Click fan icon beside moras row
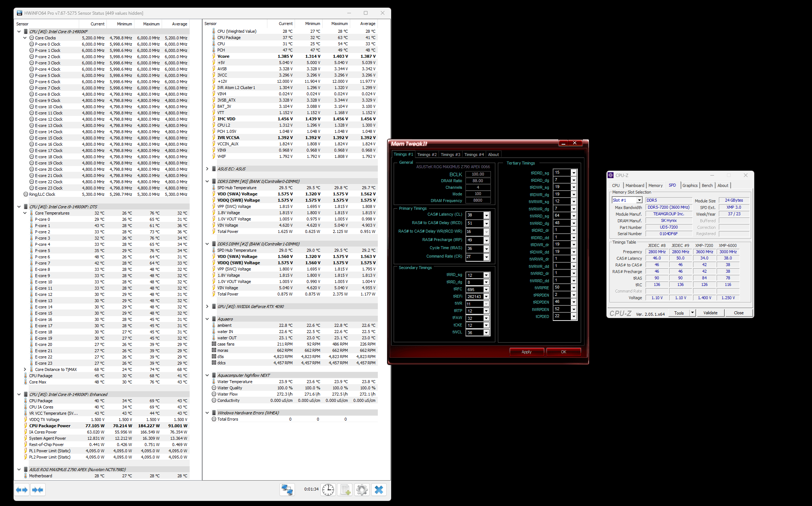Image resolution: width=812 pixels, height=506 pixels. pos(214,350)
